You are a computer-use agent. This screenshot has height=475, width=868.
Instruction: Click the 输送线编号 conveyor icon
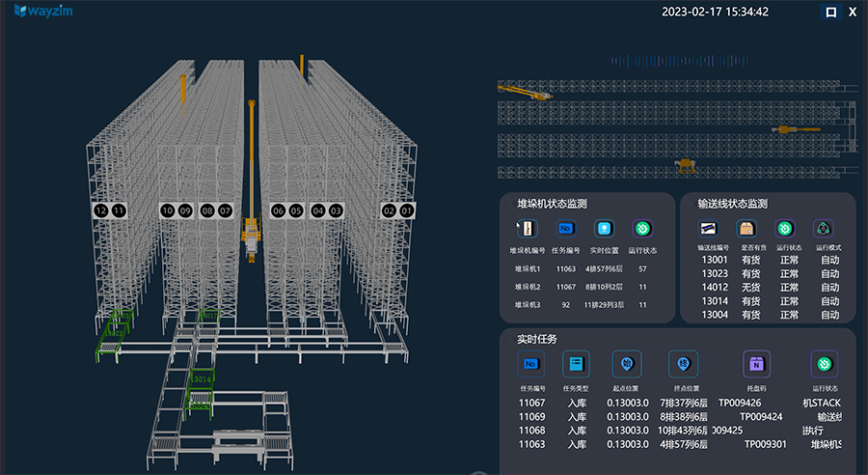tap(708, 229)
